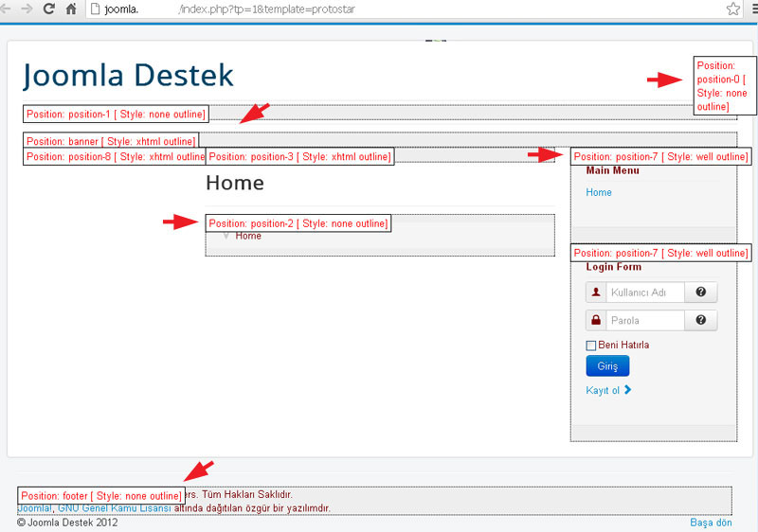Click the position-1 outline label
This screenshot has height=532, width=758.
[x=116, y=114]
